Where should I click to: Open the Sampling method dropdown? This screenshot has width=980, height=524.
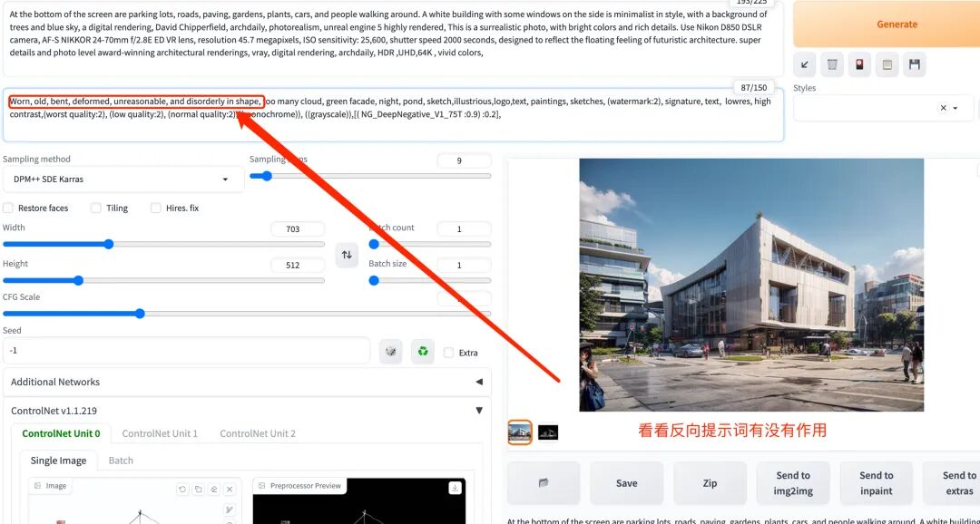click(x=123, y=180)
